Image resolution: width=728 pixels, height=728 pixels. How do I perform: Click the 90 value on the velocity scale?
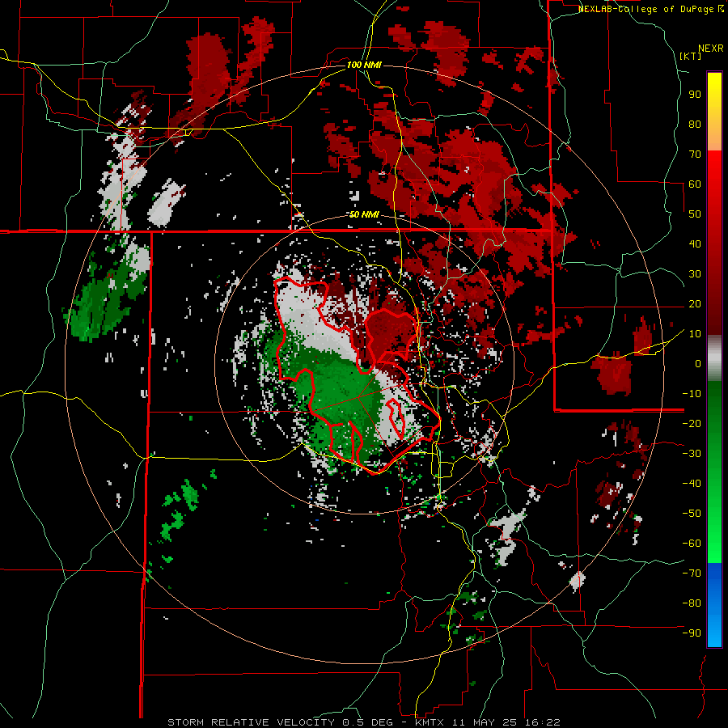695,95
